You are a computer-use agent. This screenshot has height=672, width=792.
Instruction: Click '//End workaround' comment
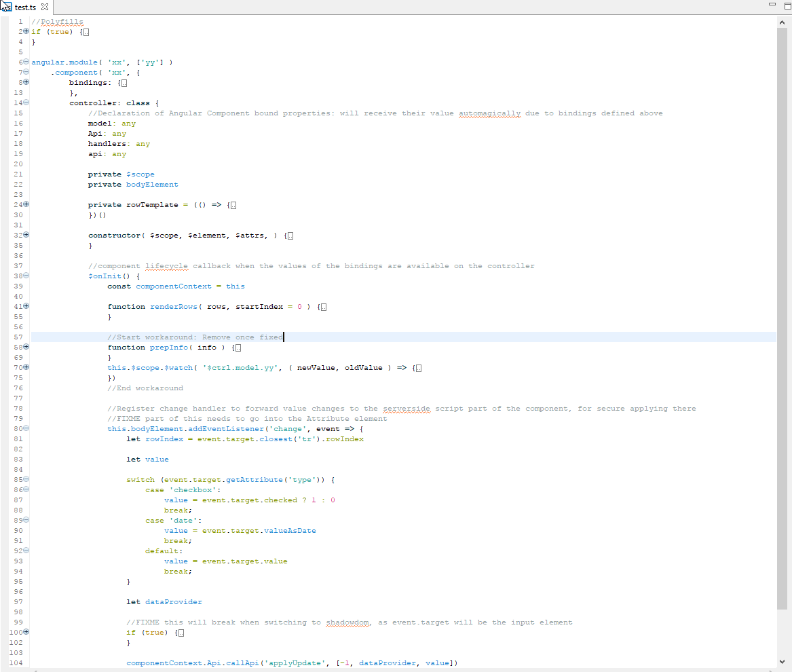click(145, 388)
